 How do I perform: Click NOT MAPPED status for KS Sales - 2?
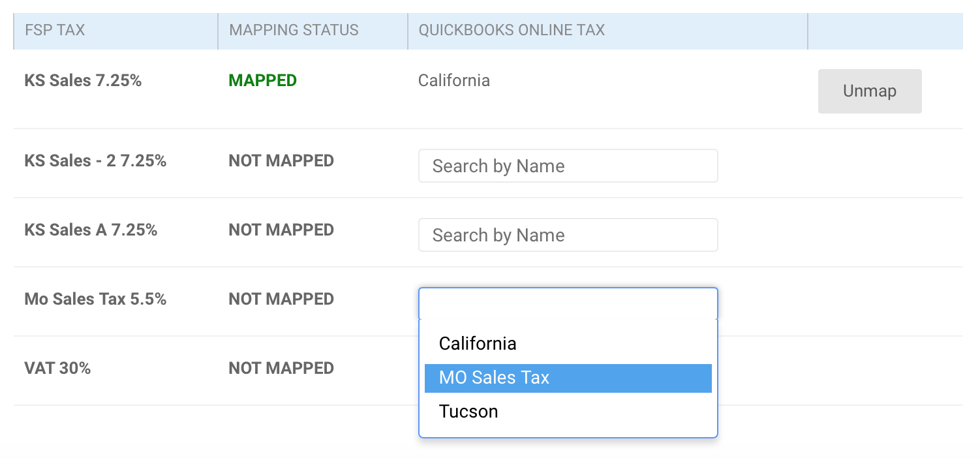tap(281, 161)
